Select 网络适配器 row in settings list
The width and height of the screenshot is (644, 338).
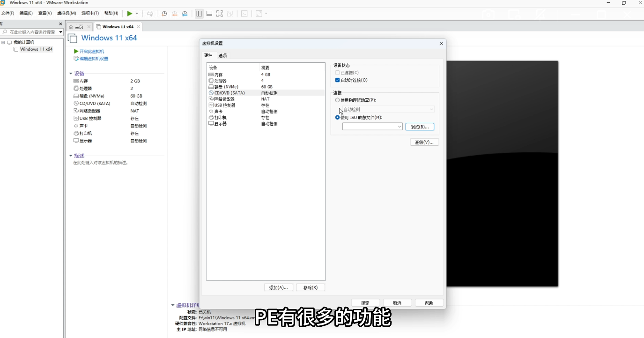tap(266, 99)
